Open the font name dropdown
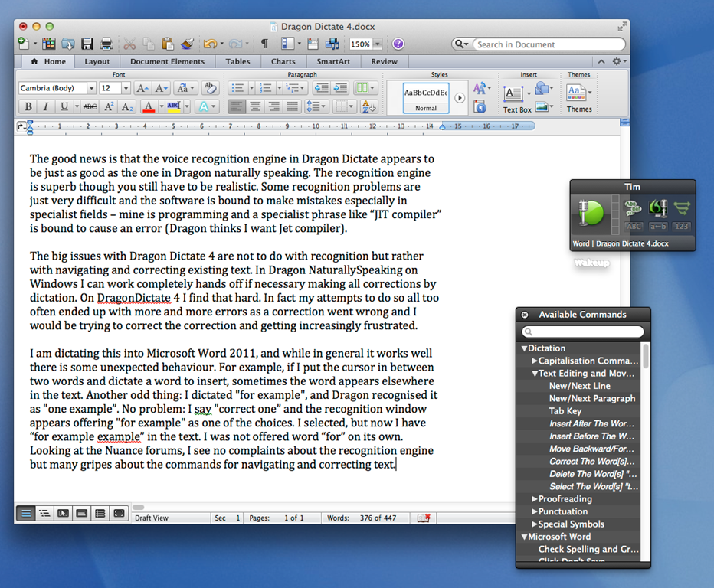 pos(91,88)
